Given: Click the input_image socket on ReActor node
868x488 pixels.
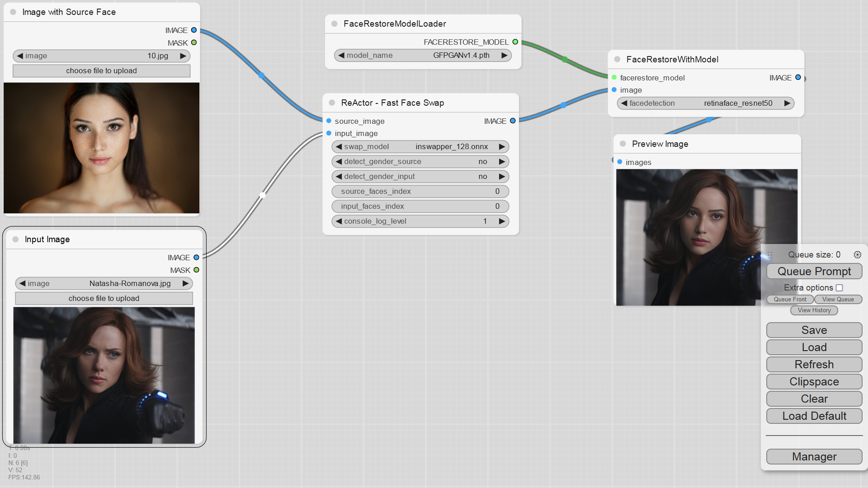Looking at the screenshot, I should point(328,133).
